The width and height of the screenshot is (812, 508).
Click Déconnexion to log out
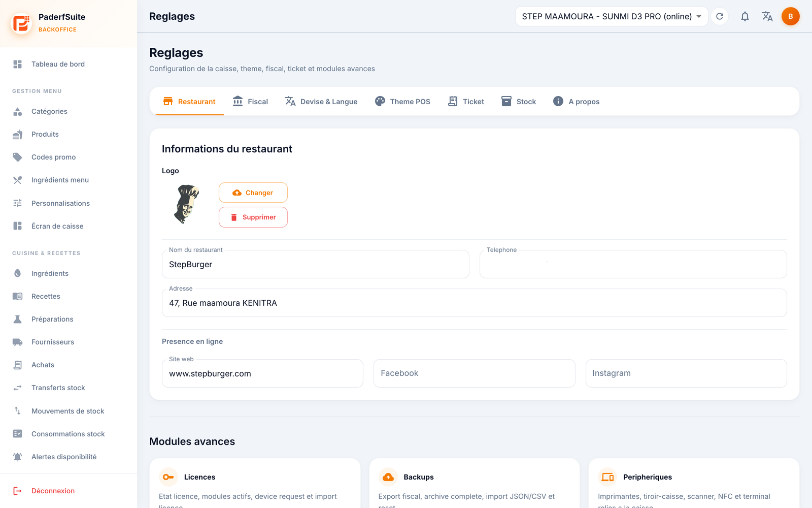click(69, 491)
